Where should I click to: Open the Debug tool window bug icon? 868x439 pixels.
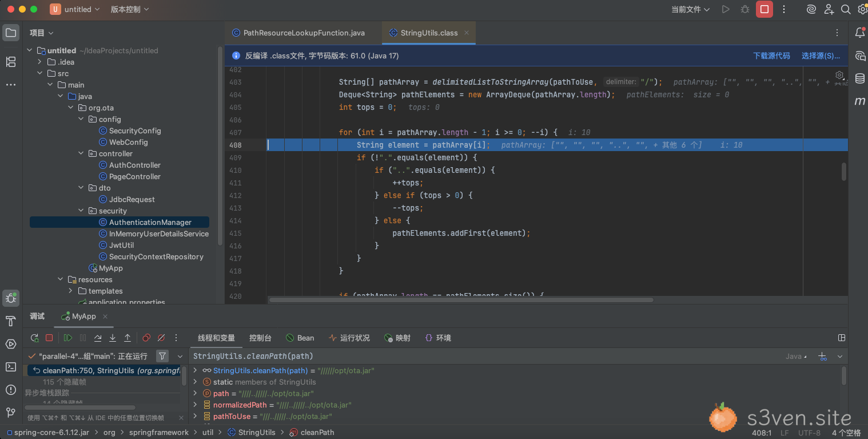pos(11,298)
